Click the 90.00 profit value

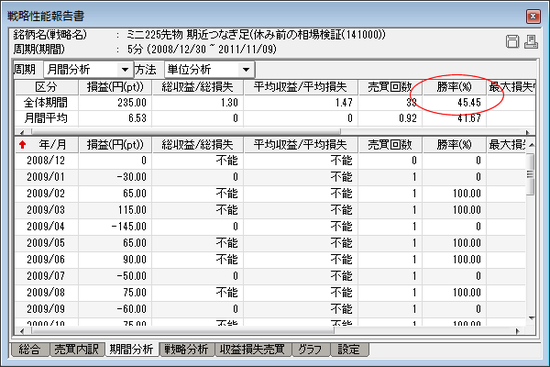pyautogui.click(x=135, y=260)
